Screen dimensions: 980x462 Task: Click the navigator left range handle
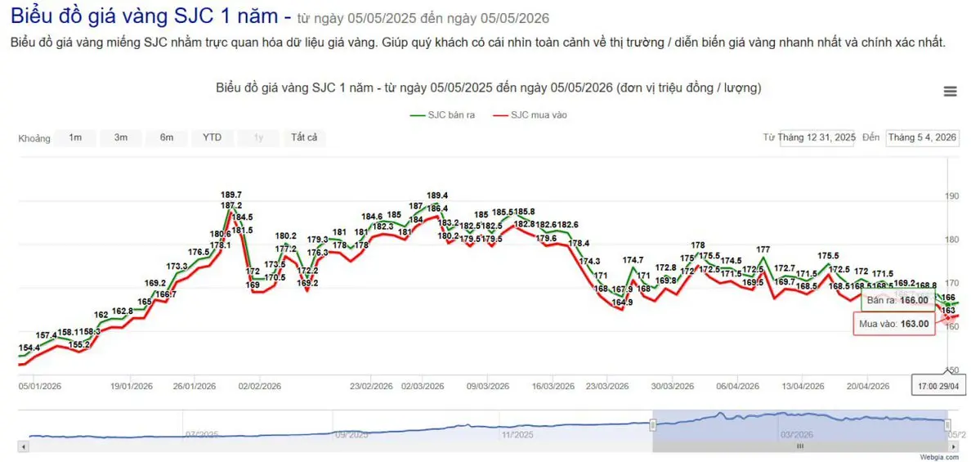coord(652,425)
